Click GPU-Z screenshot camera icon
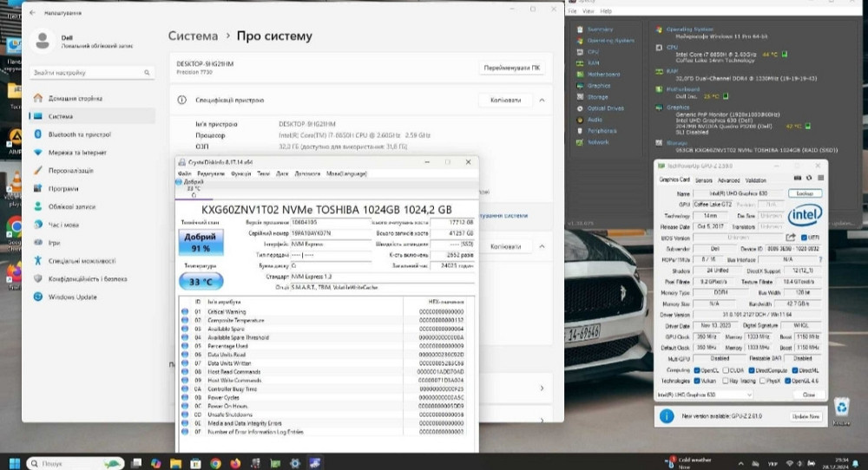The height and width of the screenshot is (470, 868). 797,178
